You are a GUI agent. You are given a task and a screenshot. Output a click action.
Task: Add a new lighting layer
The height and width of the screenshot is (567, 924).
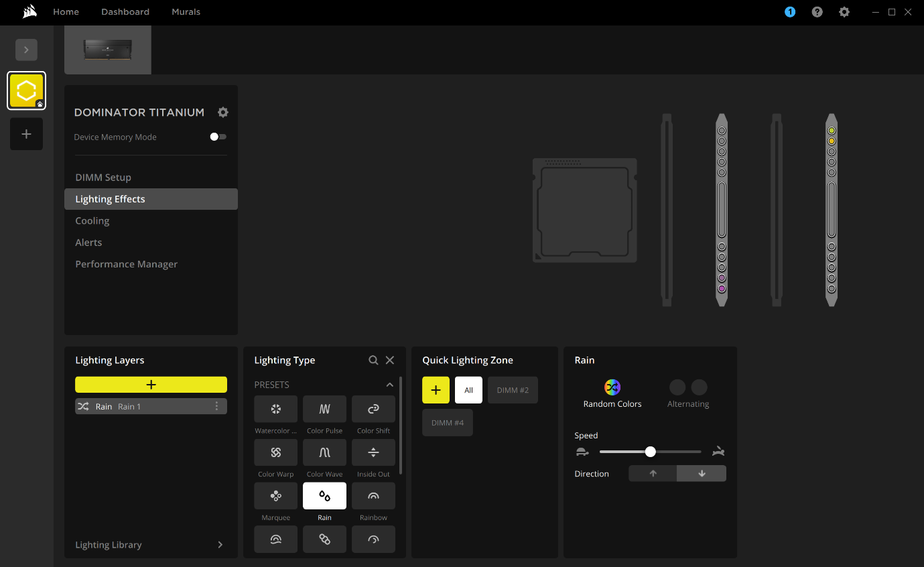pyautogui.click(x=151, y=385)
